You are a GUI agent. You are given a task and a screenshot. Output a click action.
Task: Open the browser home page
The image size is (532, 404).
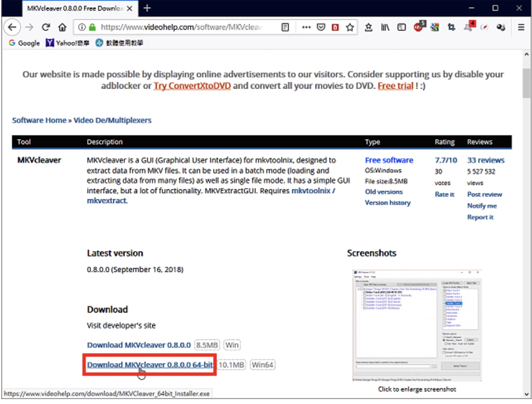coord(62,27)
